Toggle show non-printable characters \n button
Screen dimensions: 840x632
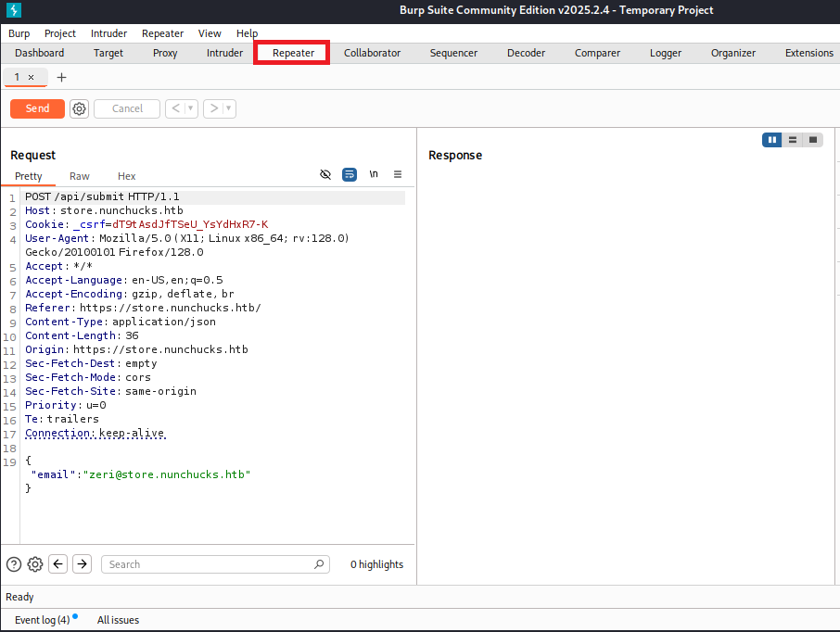[x=374, y=174]
